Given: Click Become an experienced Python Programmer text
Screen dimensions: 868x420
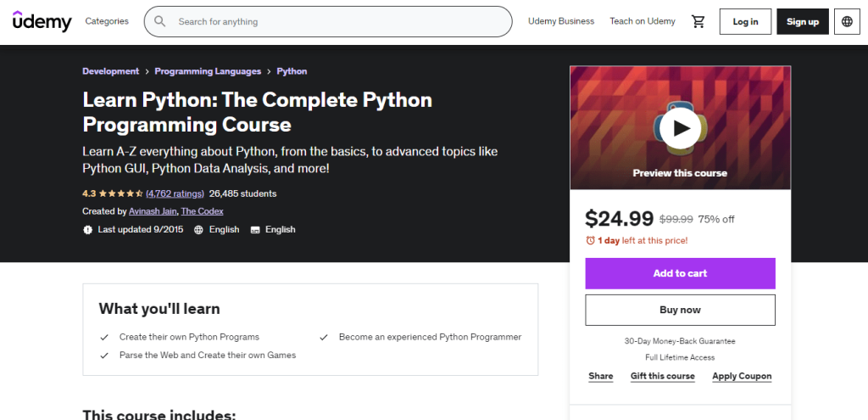Looking at the screenshot, I should pos(430,337).
